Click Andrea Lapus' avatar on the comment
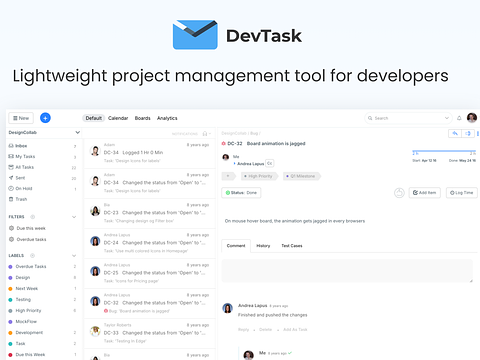Viewport: 480px width, 360px height. 228,308
